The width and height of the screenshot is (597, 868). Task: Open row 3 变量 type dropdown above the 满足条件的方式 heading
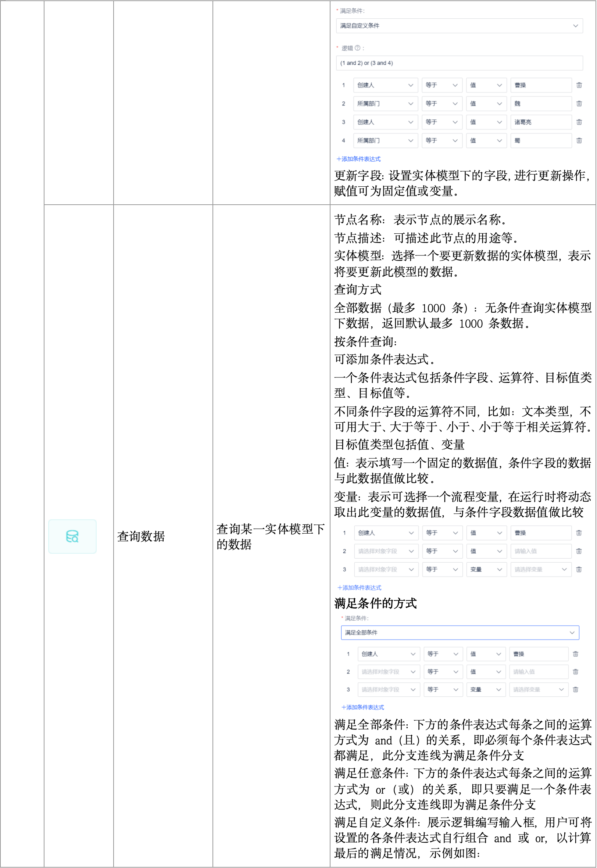click(486, 569)
